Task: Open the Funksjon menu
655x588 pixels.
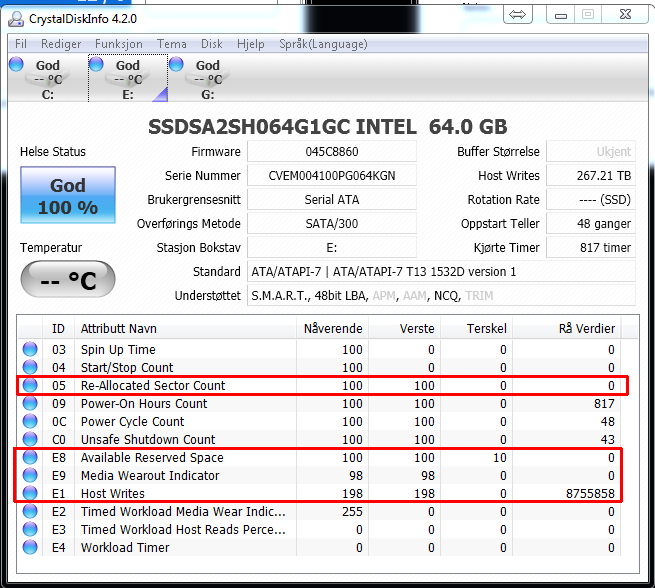Action: pyautogui.click(x=119, y=44)
